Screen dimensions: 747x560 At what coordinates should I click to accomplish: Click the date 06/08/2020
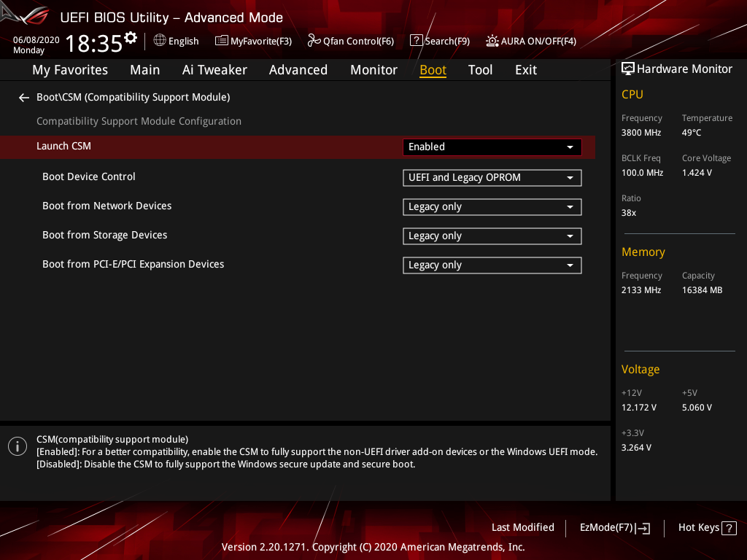pyautogui.click(x=36, y=40)
